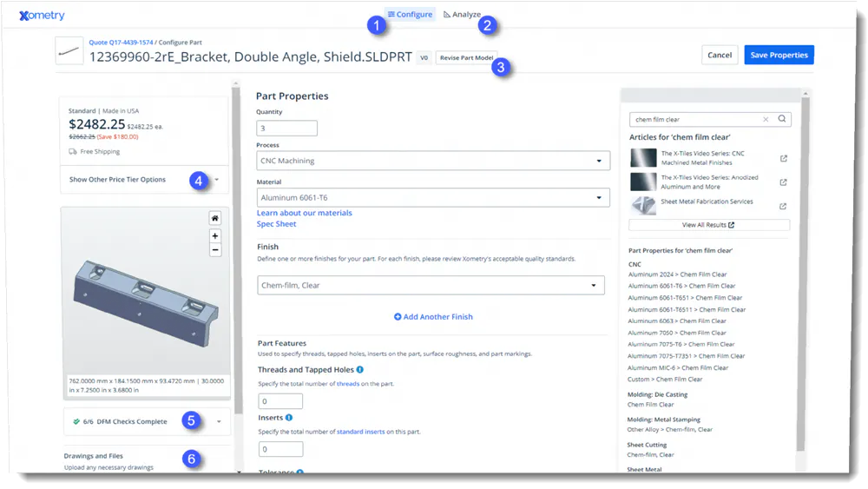Image resolution: width=868 pixels, height=489 pixels.
Task: Select Aluminum 6061-T6511 > Chem Film Clear
Action: pyautogui.click(x=687, y=309)
